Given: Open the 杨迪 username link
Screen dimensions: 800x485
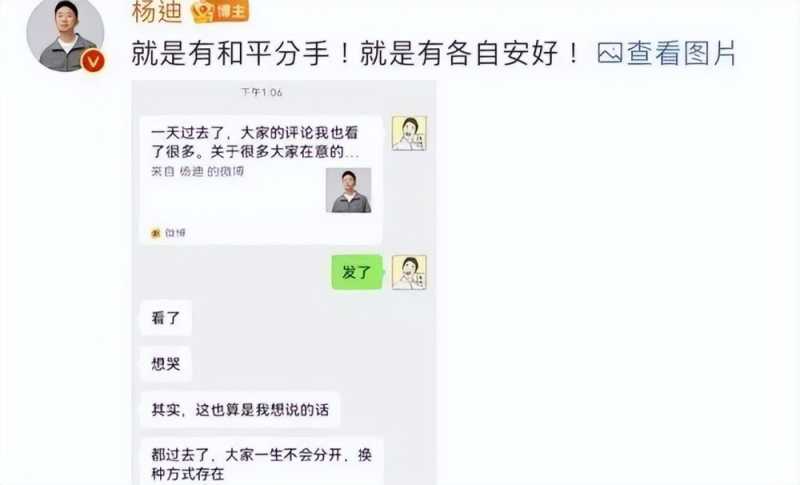Looking at the screenshot, I should [157, 11].
